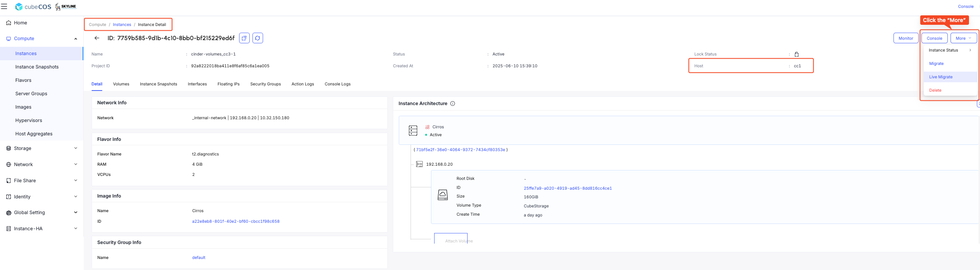
Task: Click the back arrow beside instance ID
Action: (97, 38)
